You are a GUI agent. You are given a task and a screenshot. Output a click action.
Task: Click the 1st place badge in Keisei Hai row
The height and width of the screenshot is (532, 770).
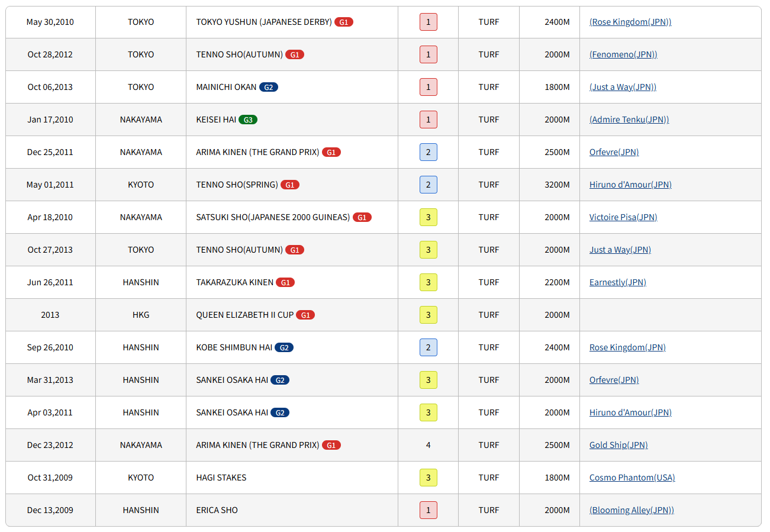click(429, 120)
